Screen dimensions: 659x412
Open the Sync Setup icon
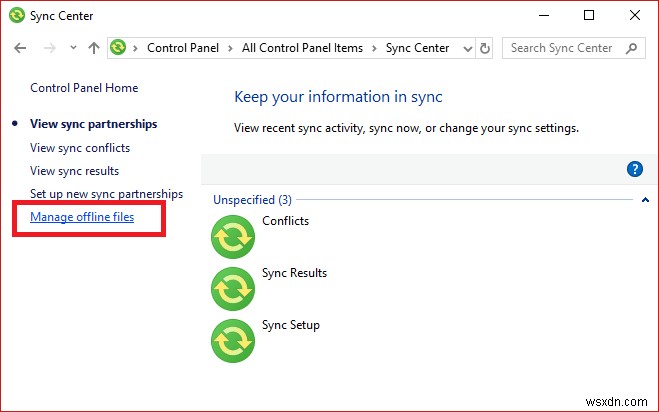click(234, 341)
